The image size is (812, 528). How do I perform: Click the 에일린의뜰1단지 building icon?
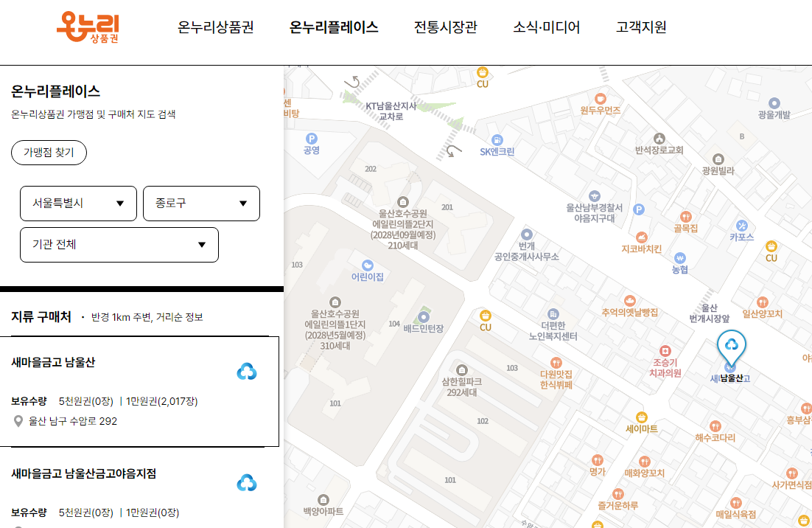(335, 302)
